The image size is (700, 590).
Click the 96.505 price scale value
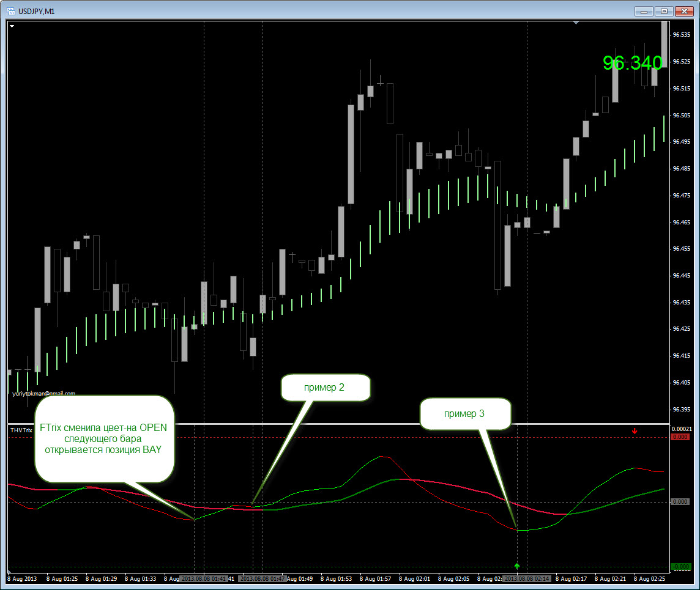point(681,115)
